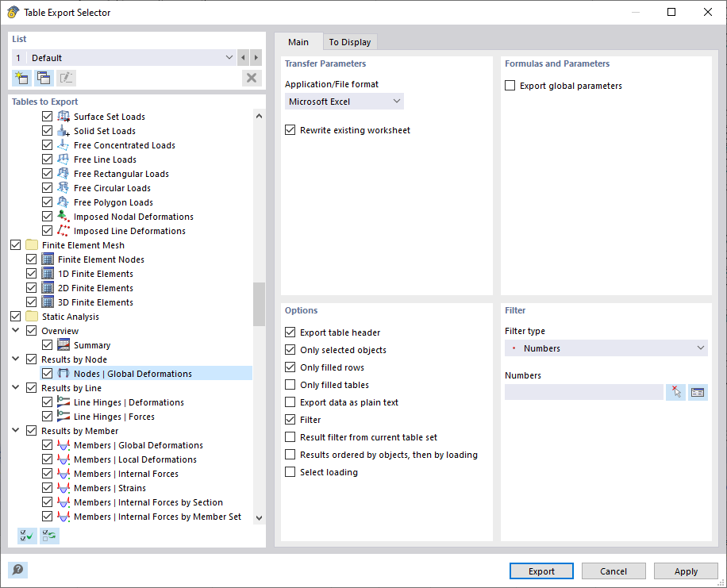Click the delete list X icon

[252, 78]
